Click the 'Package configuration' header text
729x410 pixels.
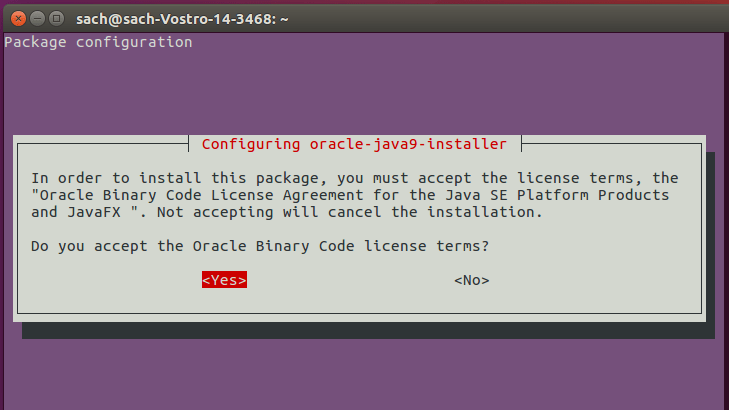click(x=98, y=42)
